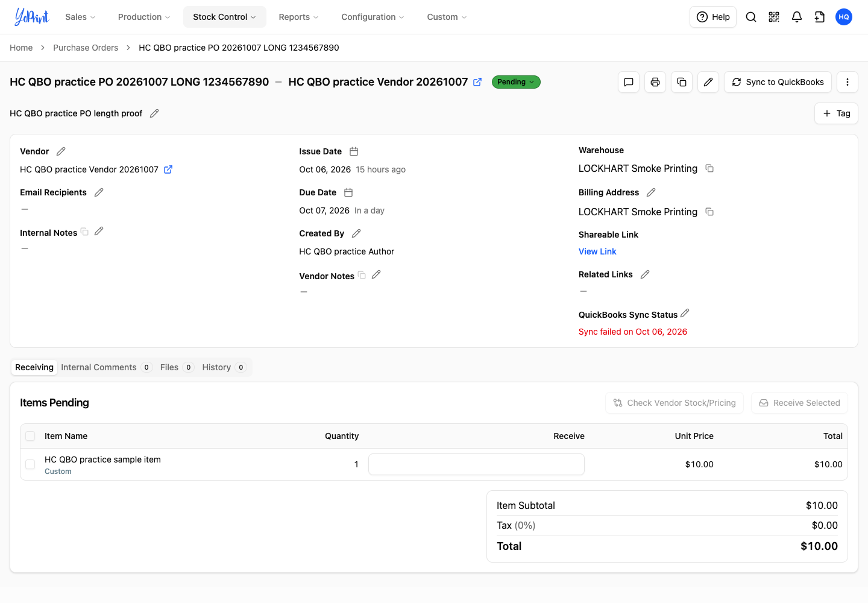Open the QR code scanner icon
Image resolution: width=868 pixels, height=603 pixels.
(x=774, y=17)
